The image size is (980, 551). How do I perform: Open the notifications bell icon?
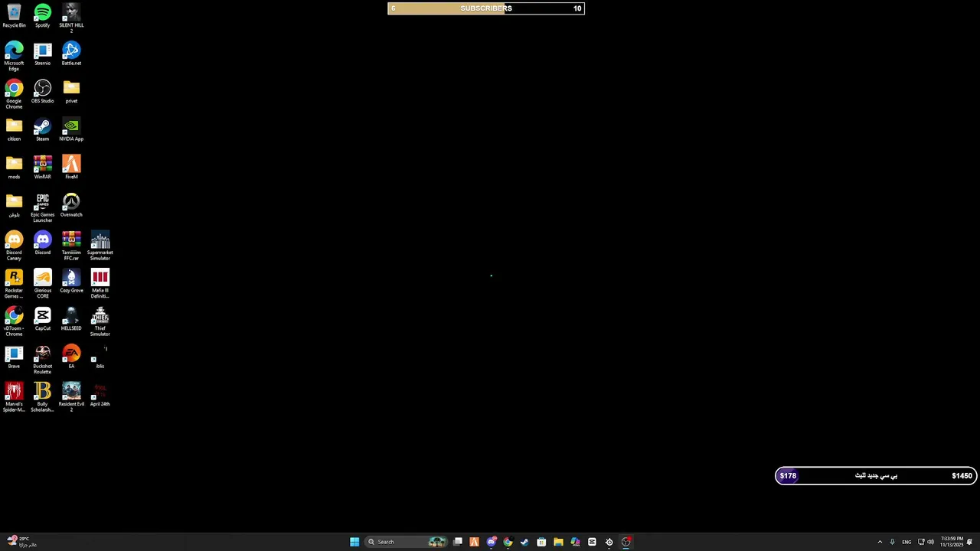coord(970,542)
